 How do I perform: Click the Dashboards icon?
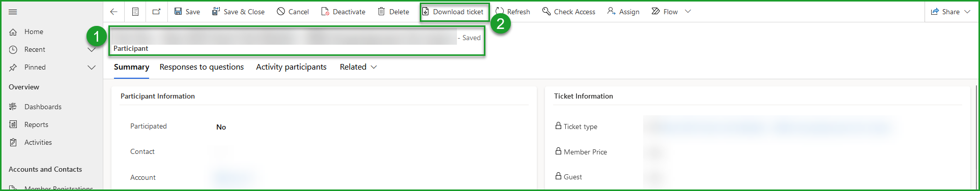tap(13, 107)
